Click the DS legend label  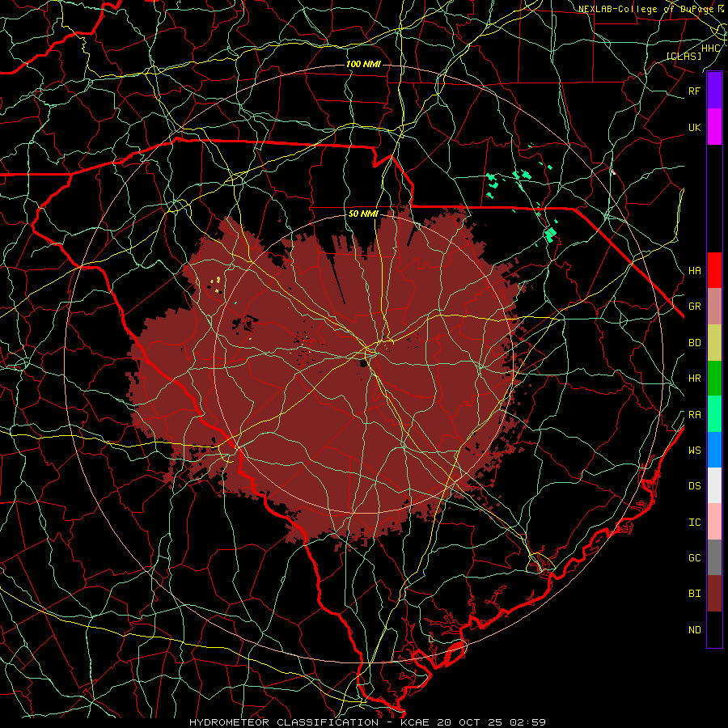[694, 486]
